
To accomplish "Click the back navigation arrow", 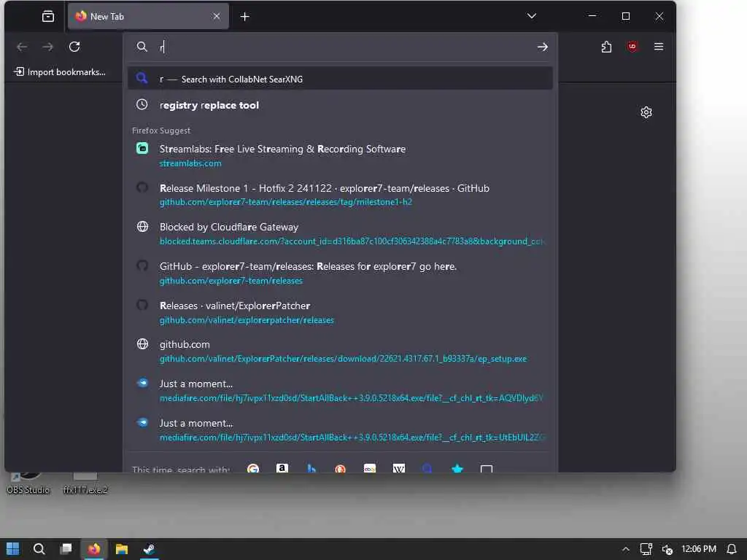I will click(22, 47).
